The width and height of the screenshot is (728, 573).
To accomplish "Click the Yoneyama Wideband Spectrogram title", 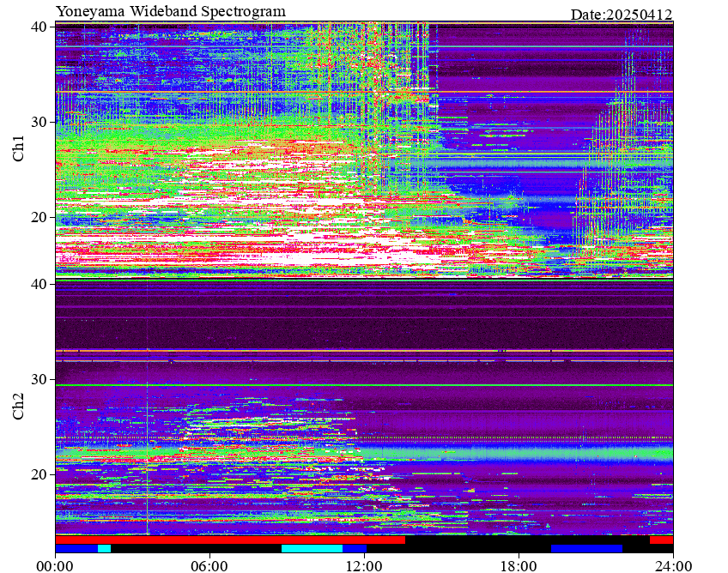I will 171,11.
